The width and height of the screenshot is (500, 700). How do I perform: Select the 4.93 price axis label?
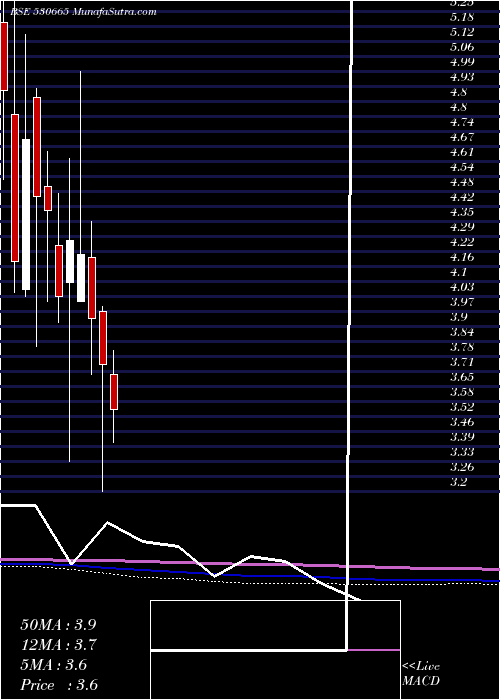[462, 77]
